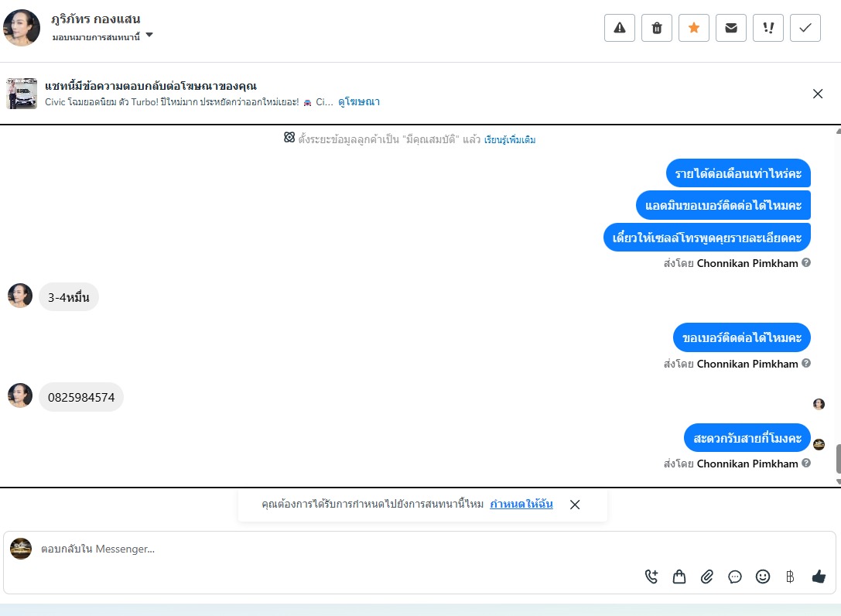
Task: Click the phone call request icon
Action: (x=651, y=577)
